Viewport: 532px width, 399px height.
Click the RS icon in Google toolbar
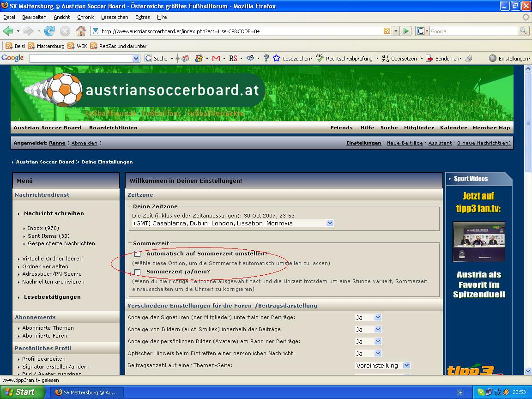click(233, 58)
